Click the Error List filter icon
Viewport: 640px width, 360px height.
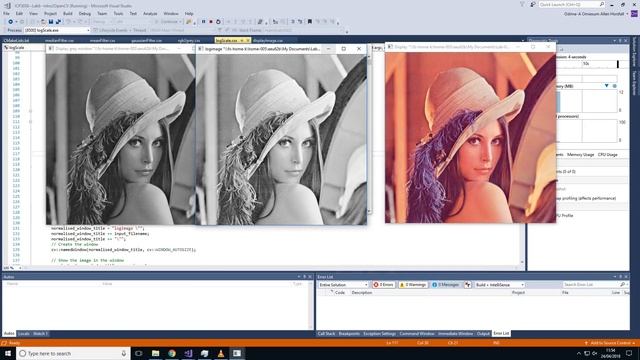click(468, 284)
